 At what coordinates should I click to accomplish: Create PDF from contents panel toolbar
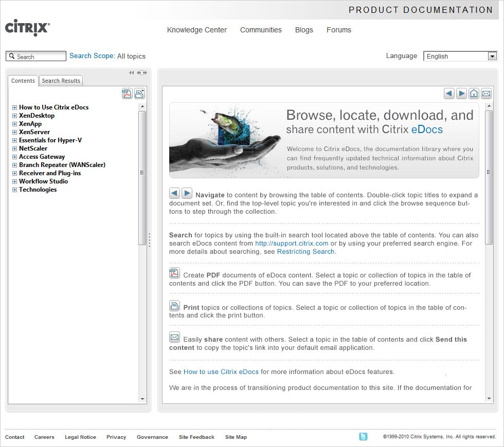click(127, 94)
